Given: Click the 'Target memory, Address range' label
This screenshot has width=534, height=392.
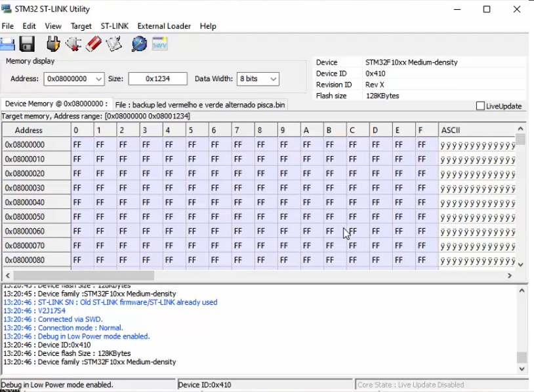Looking at the screenshot, I should coord(96,116).
